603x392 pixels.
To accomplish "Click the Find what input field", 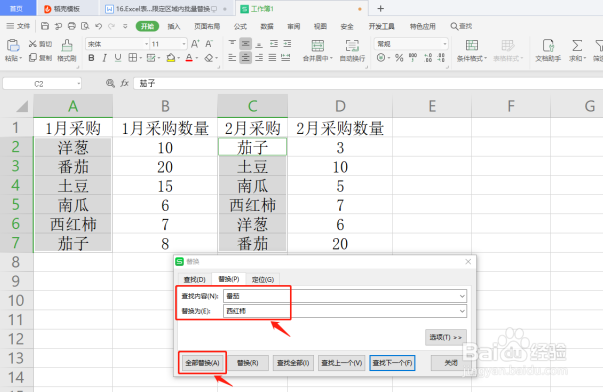I will pos(345,296).
